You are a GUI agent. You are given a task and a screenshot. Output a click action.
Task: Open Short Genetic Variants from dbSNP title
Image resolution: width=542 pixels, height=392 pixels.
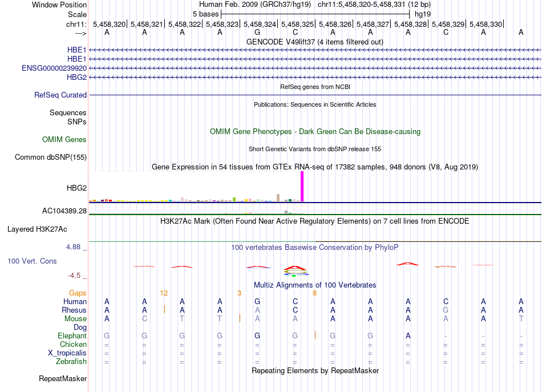[x=315, y=149]
